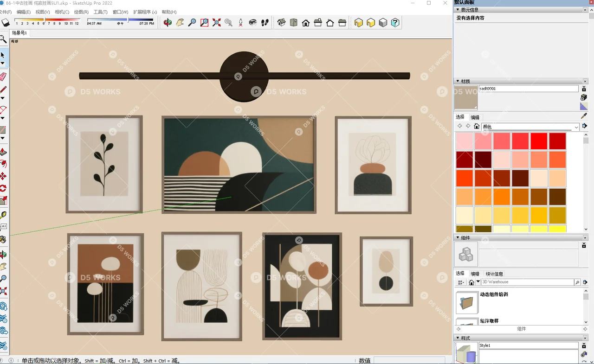
Task: Click the Zoom Extents icon
Action: (216, 22)
